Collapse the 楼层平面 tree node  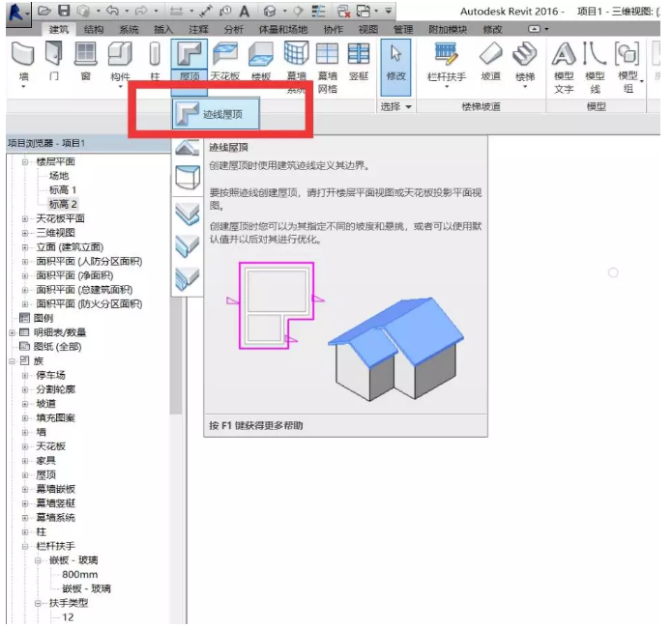click(x=25, y=162)
